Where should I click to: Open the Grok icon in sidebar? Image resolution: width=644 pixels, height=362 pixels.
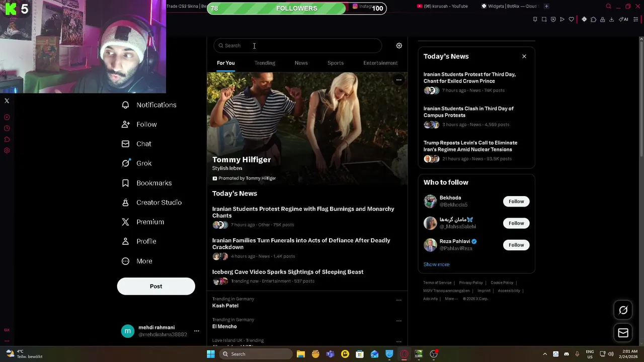tap(125, 163)
